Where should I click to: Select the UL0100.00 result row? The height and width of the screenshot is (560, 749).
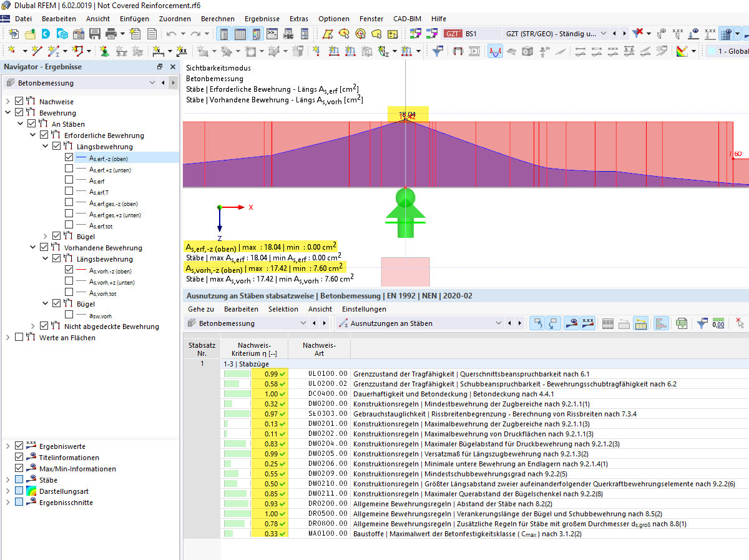click(x=484, y=373)
